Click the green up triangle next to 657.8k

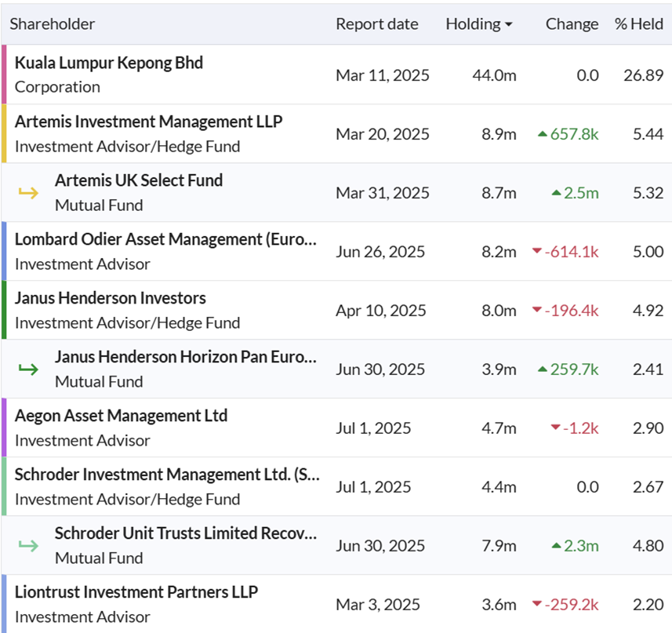pyautogui.click(x=543, y=134)
